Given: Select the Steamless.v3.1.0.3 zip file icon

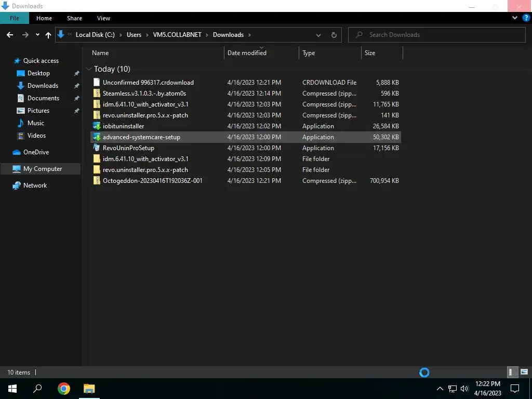Looking at the screenshot, I should click(97, 94).
